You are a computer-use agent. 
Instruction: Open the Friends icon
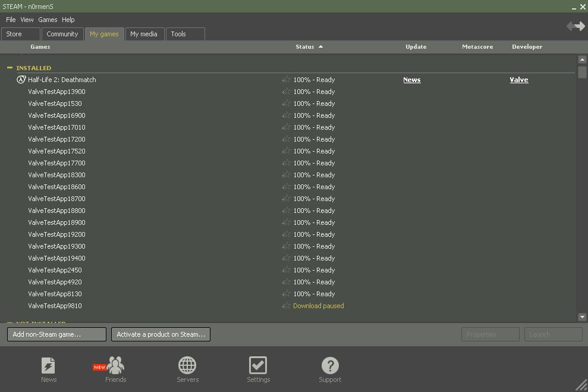(115, 365)
